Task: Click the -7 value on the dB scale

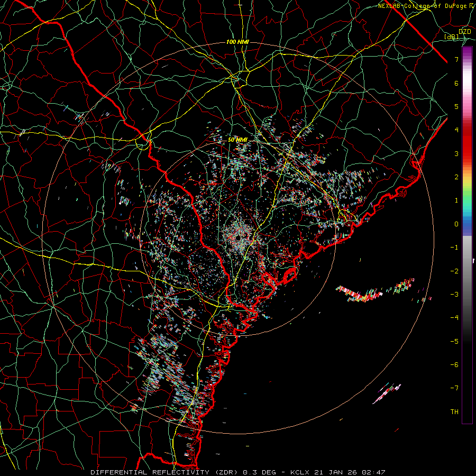Action: pyautogui.click(x=454, y=388)
